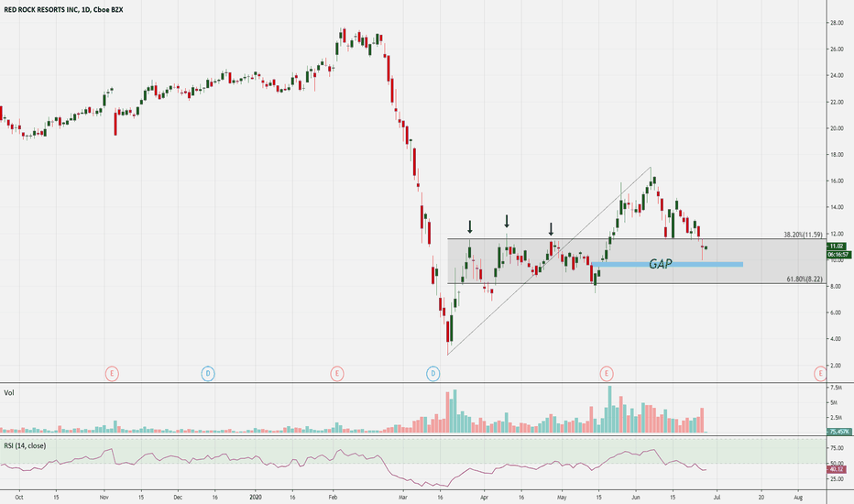Click the 75.00 RSI axis label
This screenshot has width=854, height=504.
tap(837, 448)
